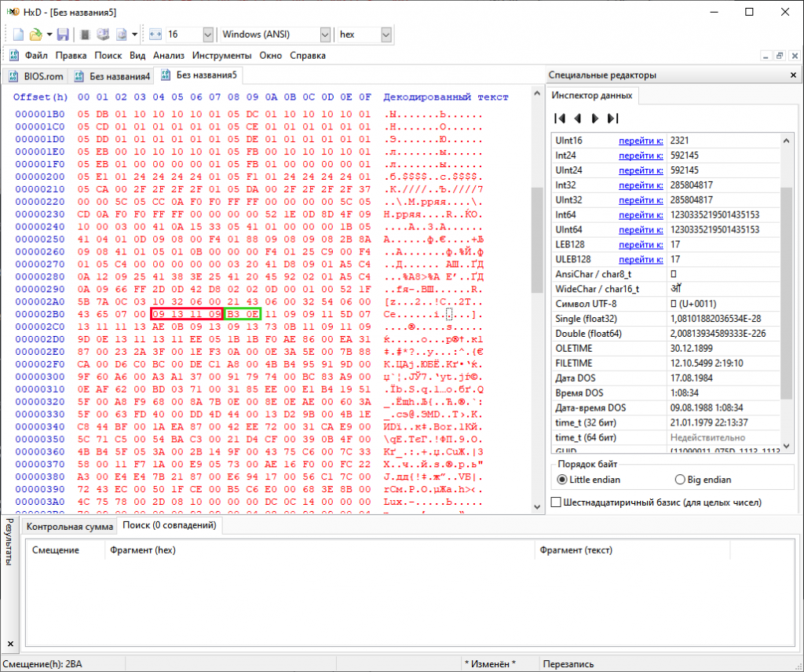804x672 pixels.
Task: Click 'перейти к:' link for LEB128
Action: [x=641, y=244]
